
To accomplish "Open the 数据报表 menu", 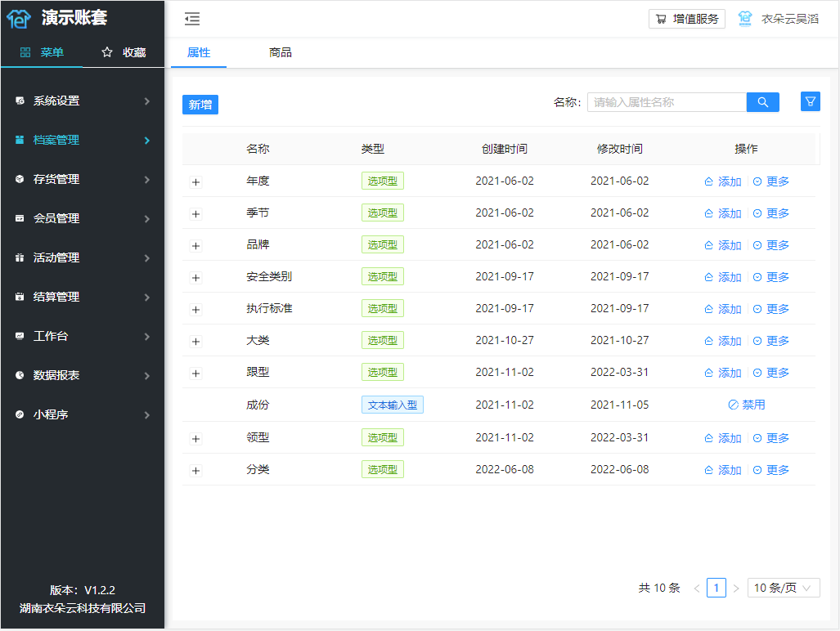I will (x=83, y=375).
